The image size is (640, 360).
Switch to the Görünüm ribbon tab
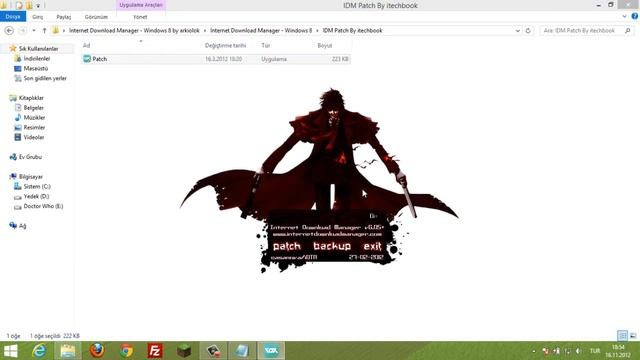point(96,17)
